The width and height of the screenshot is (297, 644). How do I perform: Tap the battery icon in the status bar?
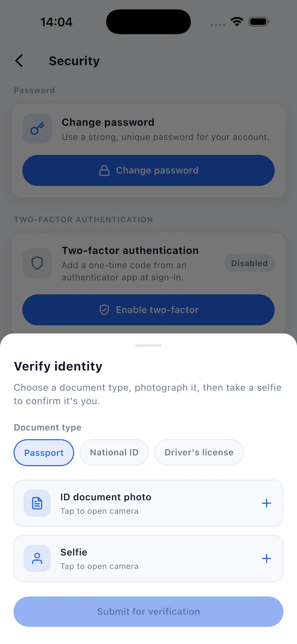259,22
